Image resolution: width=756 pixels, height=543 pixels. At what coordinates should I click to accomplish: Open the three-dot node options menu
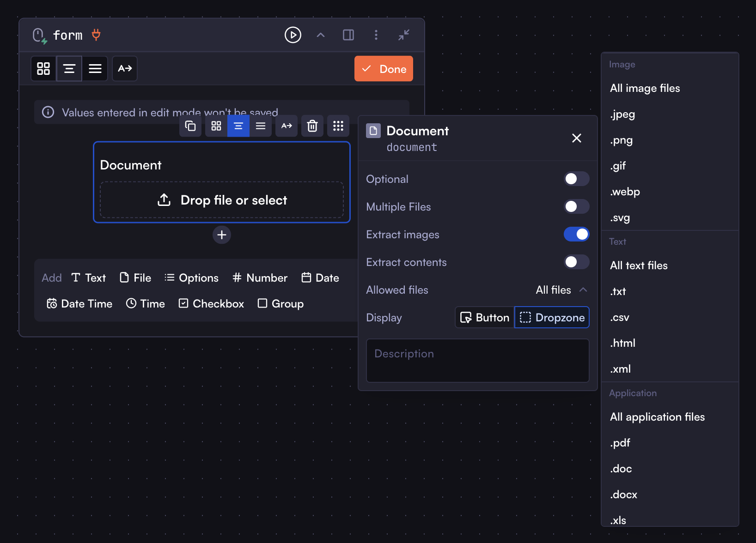[376, 35]
